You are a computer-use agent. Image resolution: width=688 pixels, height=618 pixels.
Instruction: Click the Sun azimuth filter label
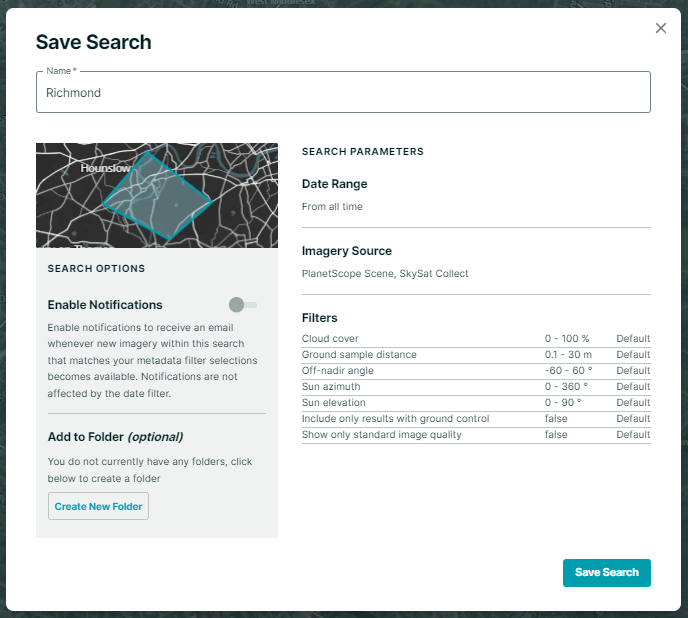pos(331,387)
